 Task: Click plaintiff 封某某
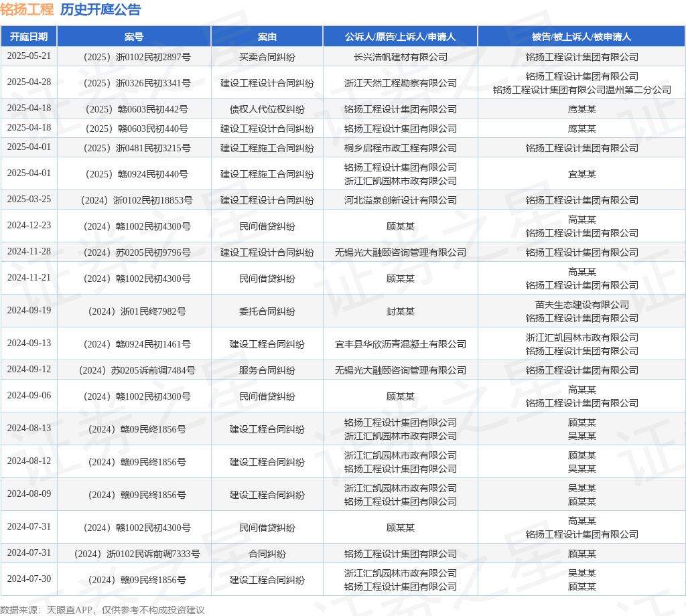coord(401,312)
